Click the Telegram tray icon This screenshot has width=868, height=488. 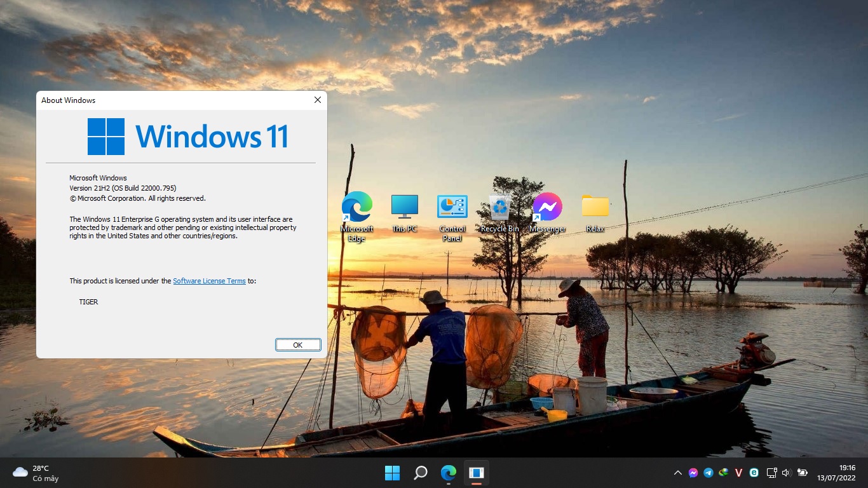pyautogui.click(x=709, y=473)
